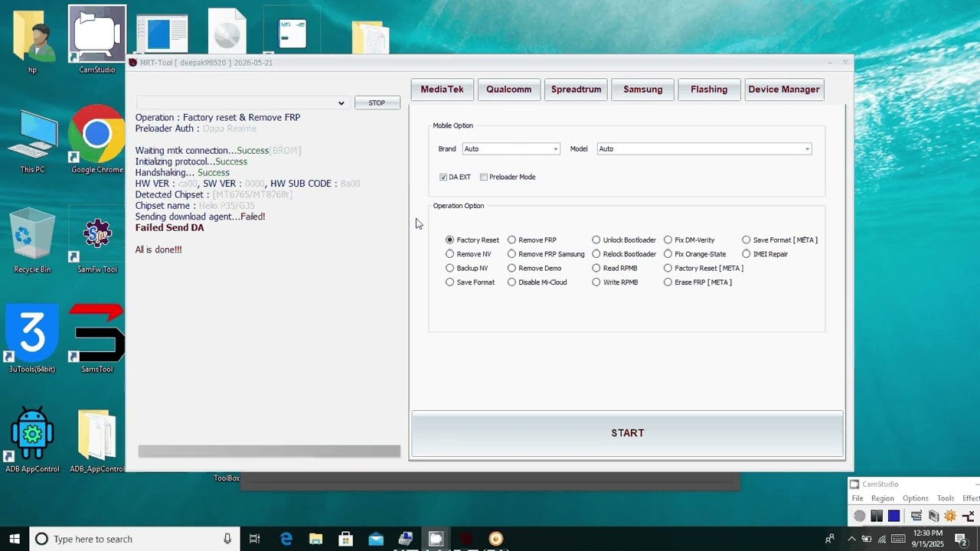Open CamStudio Options menu

[x=916, y=498]
